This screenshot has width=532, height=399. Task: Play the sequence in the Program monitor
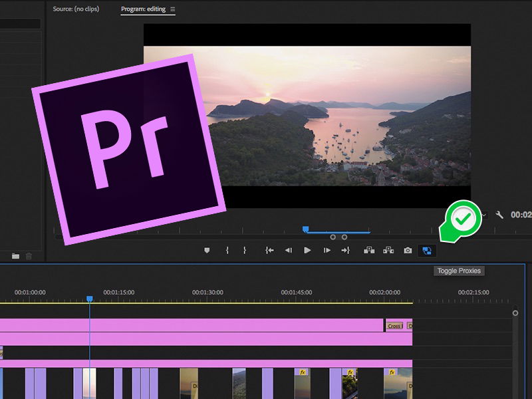point(307,251)
